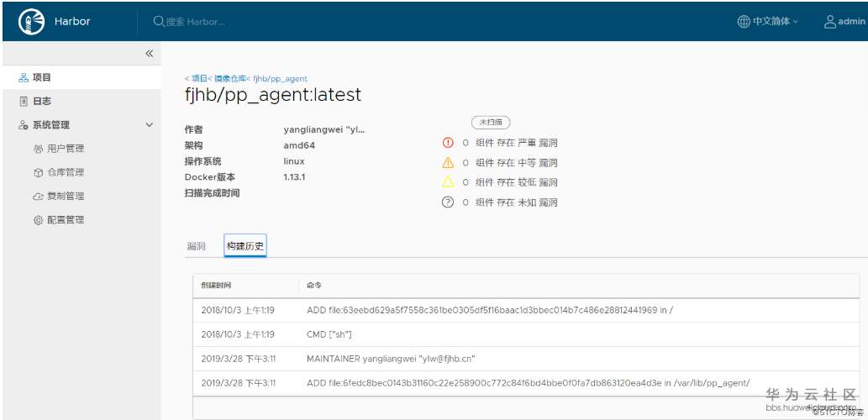Click the 配置管理 gear icon

[38, 220]
